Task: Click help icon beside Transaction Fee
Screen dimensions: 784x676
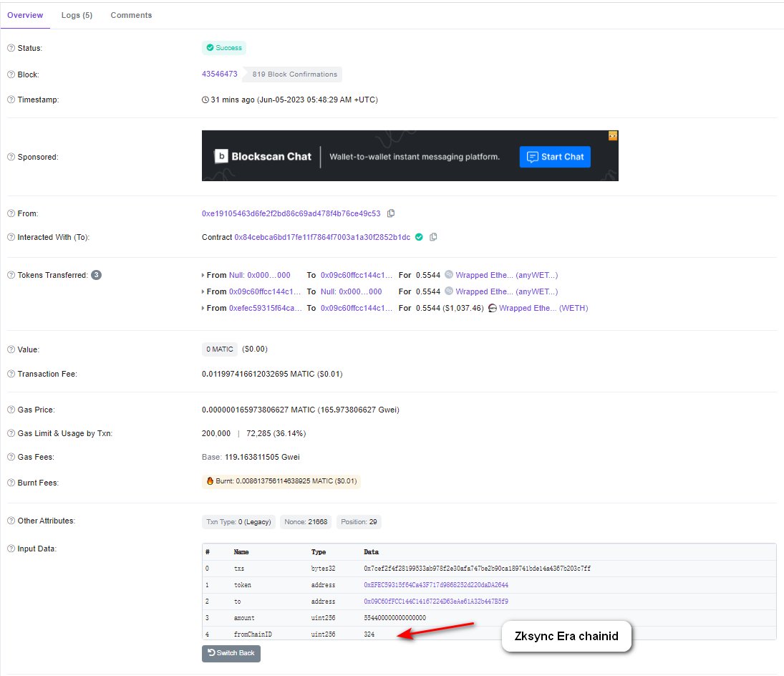Action: click(11, 374)
